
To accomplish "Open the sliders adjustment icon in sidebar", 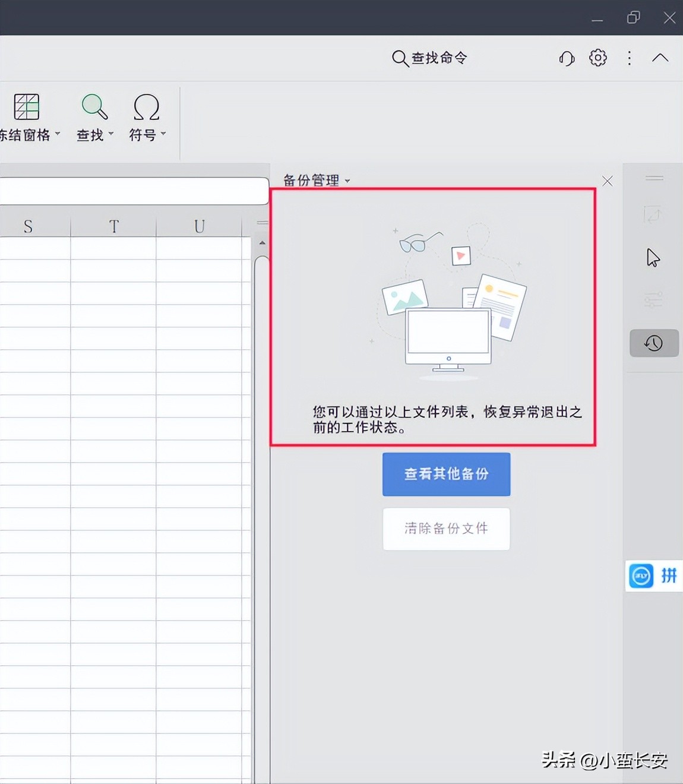I will [653, 300].
